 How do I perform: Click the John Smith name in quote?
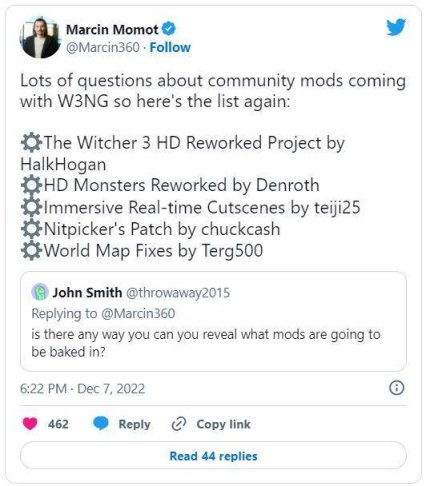pos(87,292)
